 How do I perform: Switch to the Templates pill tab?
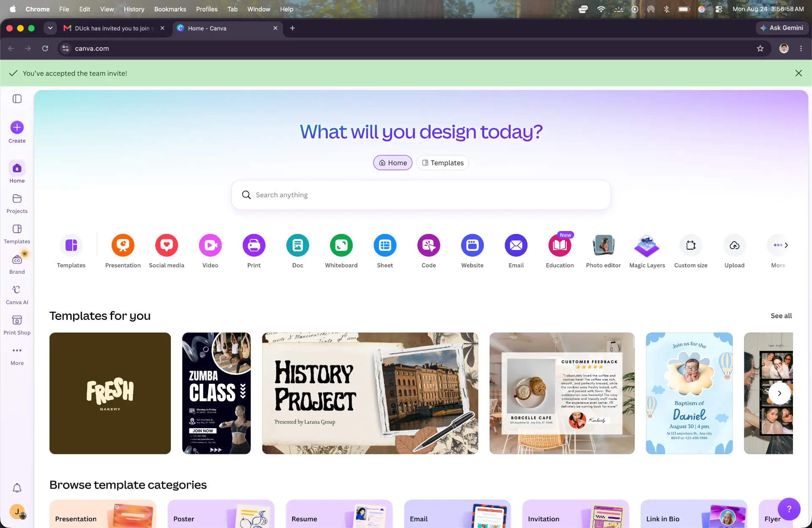(x=442, y=163)
